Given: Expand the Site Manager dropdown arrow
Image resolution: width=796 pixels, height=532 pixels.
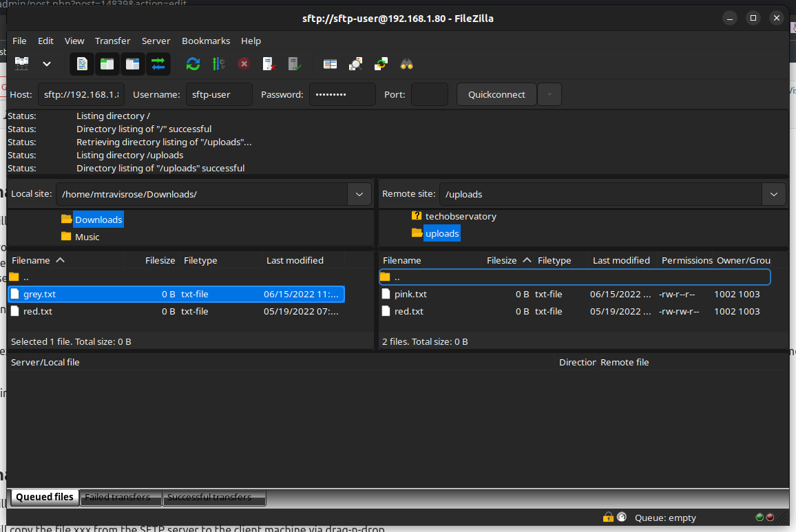Looking at the screenshot, I should (45, 64).
